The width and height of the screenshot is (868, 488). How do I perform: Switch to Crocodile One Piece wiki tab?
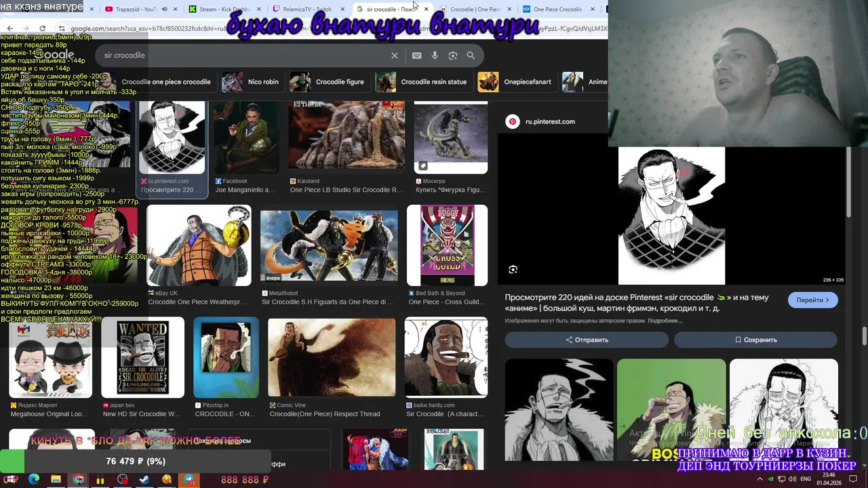[475, 9]
